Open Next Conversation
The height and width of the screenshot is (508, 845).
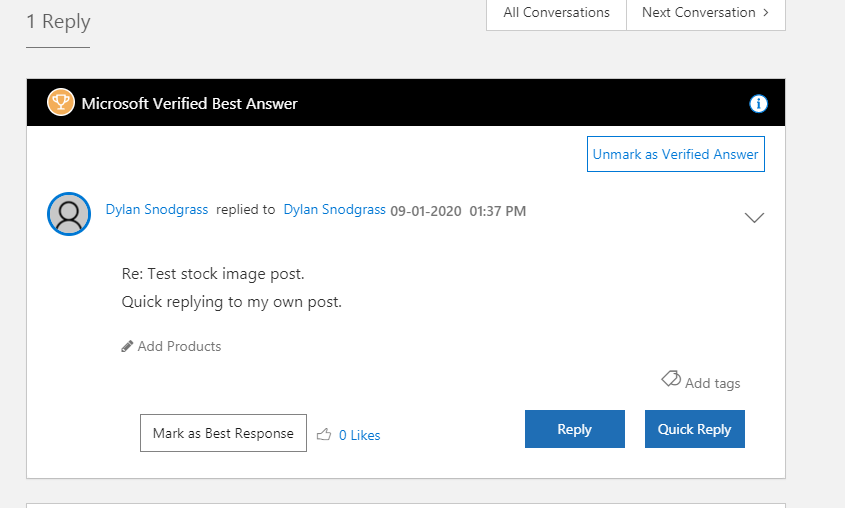705,13
